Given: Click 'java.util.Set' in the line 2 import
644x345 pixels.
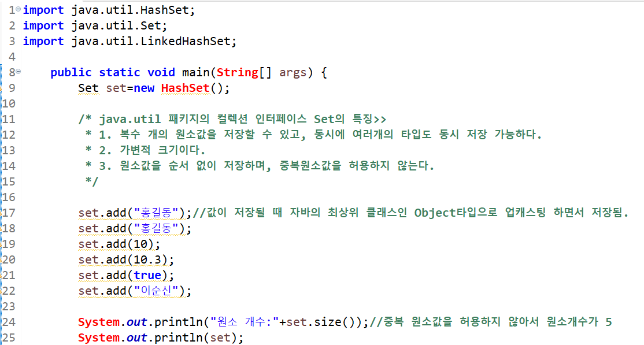Looking at the screenshot, I should (116, 25).
